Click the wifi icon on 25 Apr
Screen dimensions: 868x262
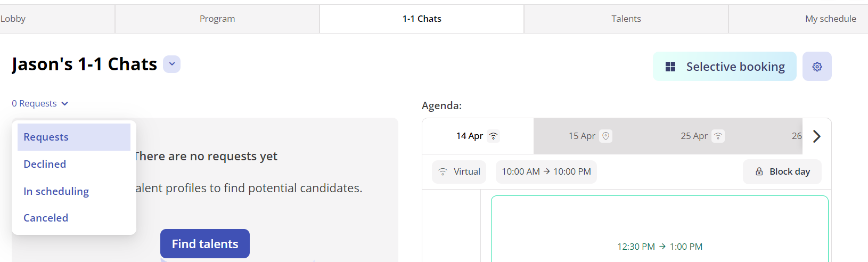point(718,136)
